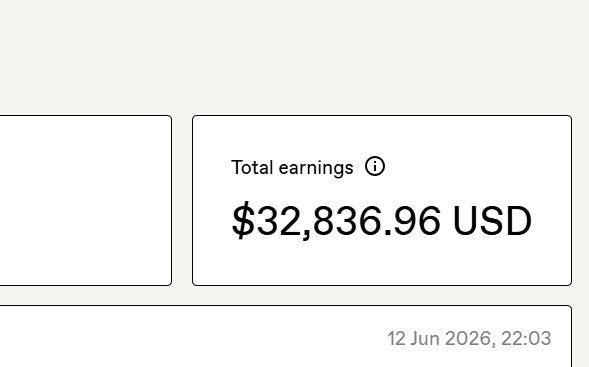Select the panel containing the timestamp
The image size is (589, 367).
click(286, 336)
